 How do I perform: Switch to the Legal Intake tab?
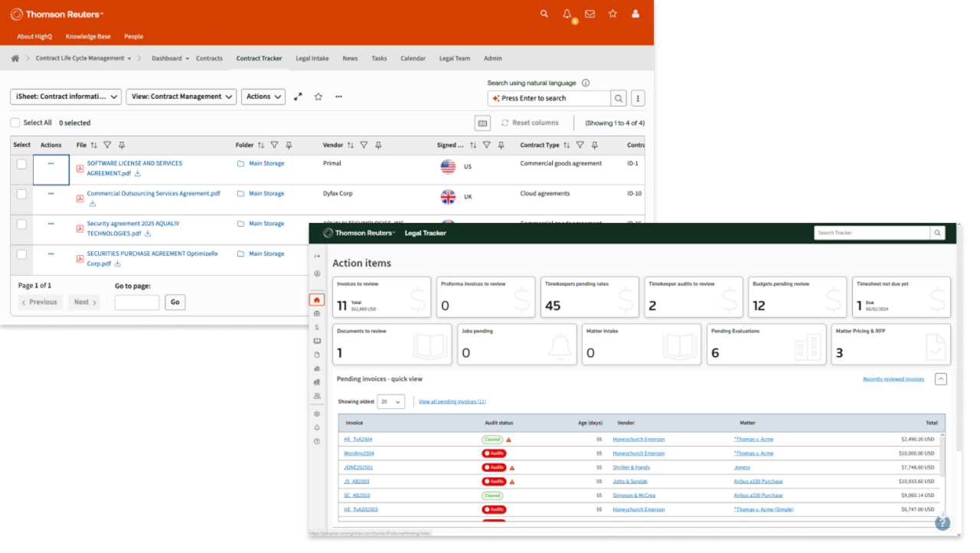[x=312, y=58]
